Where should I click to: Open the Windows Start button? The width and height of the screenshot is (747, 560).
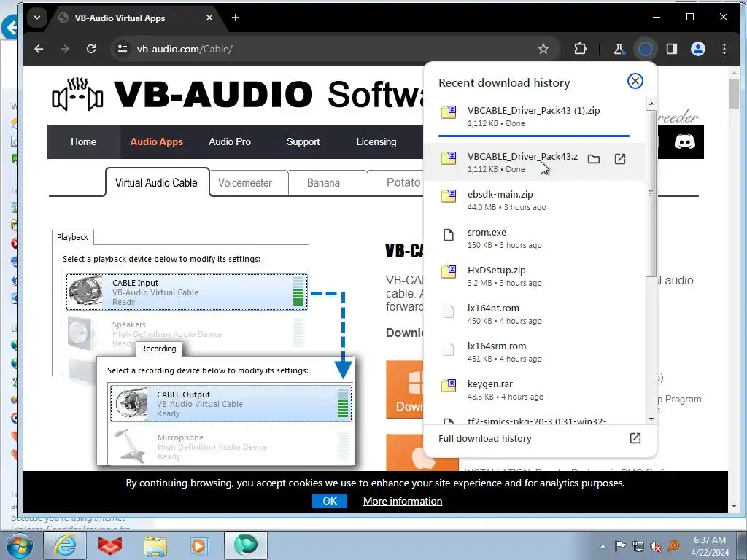[19, 545]
